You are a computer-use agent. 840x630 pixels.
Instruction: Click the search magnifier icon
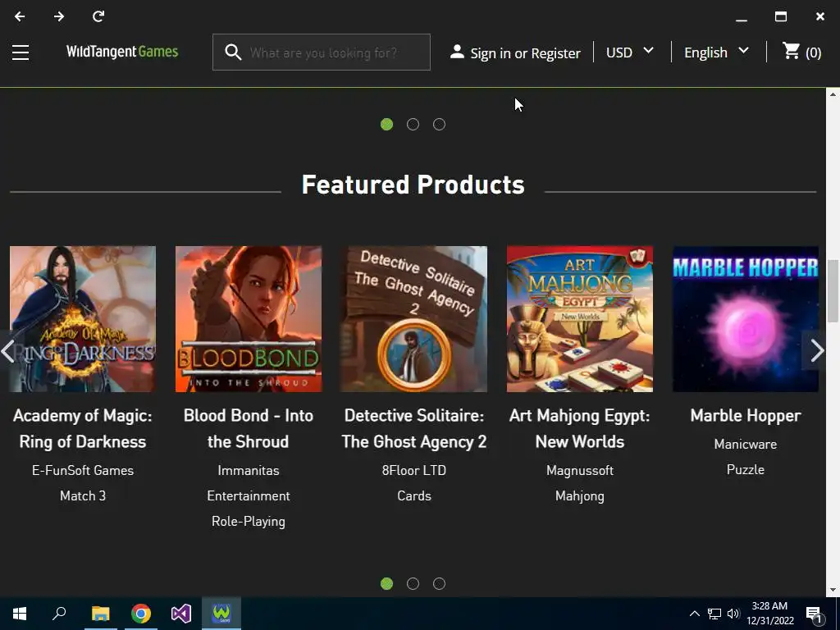[x=233, y=52]
